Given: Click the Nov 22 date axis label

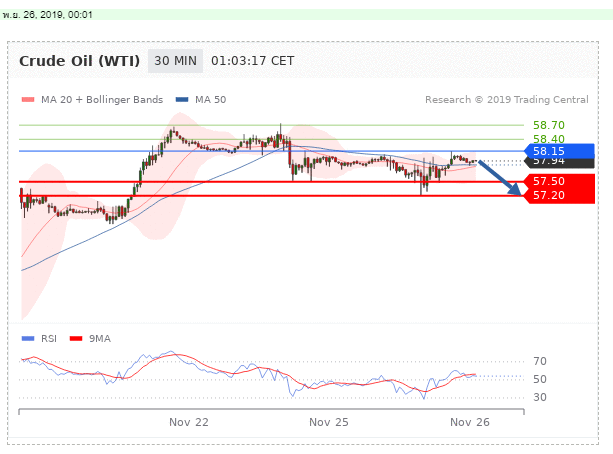Looking at the screenshot, I should pos(188,423).
